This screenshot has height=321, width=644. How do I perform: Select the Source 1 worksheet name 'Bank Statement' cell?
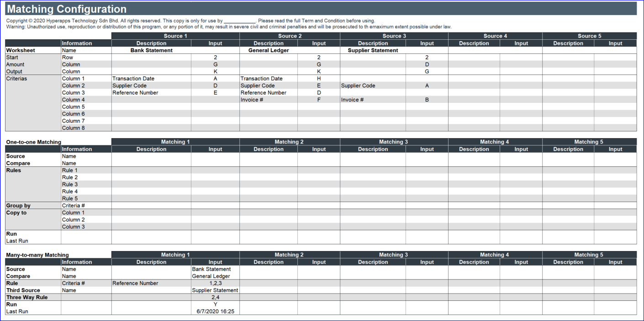click(151, 50)
